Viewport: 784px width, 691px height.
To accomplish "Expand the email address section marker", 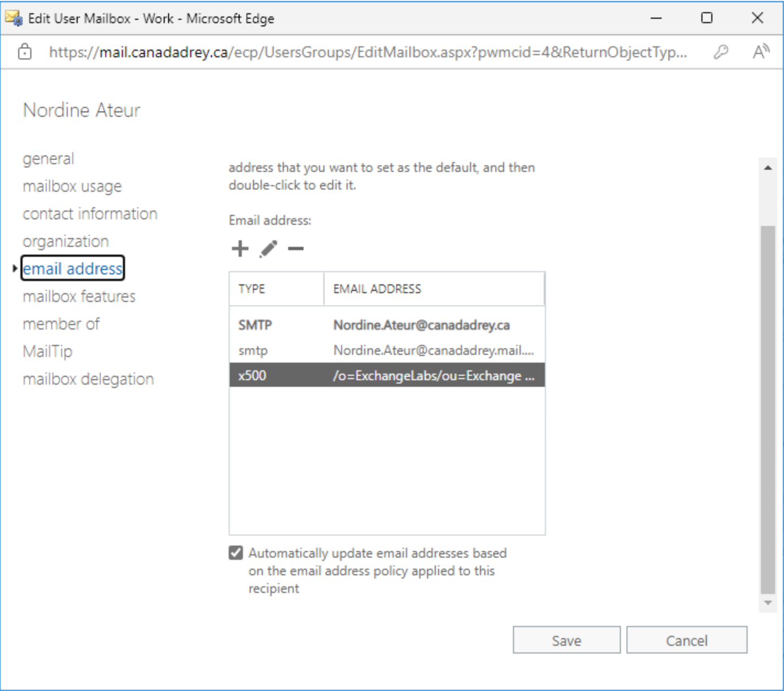I will [x=14, y=269].
